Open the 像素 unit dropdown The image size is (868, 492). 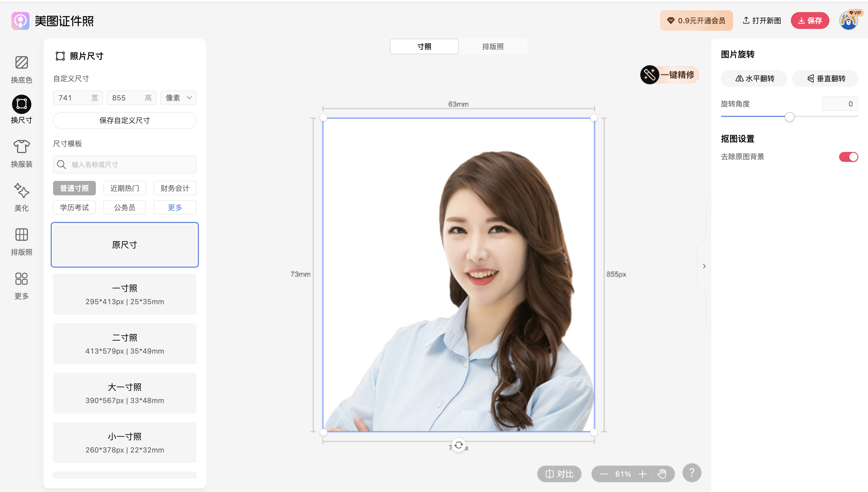click(178, 98)
